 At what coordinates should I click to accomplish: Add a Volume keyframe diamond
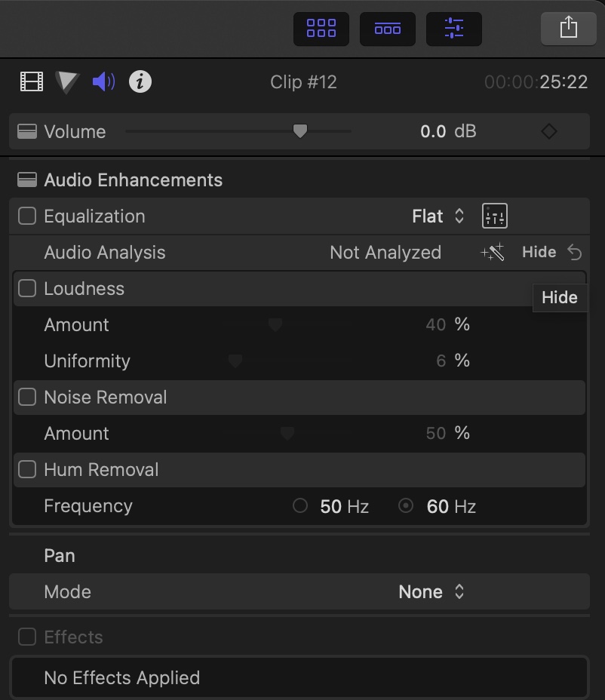tap(549, 131)
